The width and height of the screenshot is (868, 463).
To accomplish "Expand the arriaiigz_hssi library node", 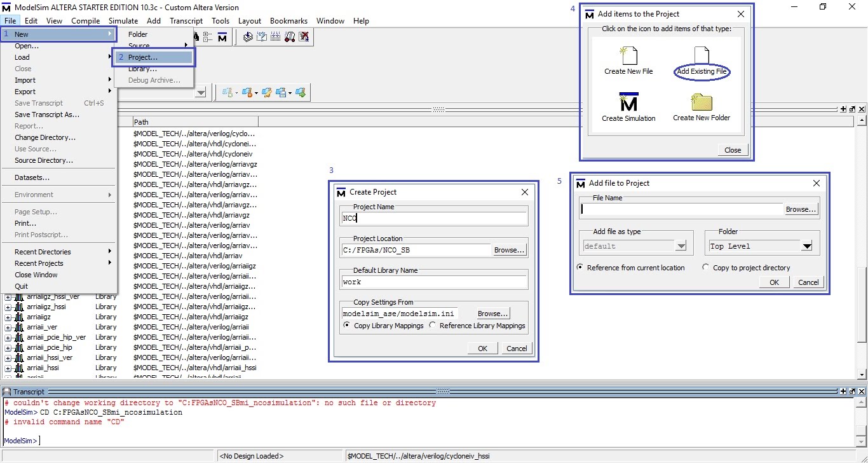I will coord(8,307).
